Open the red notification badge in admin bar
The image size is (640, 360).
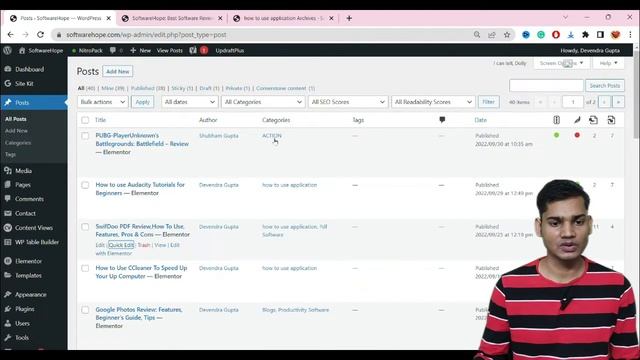(x=204, y=50)
